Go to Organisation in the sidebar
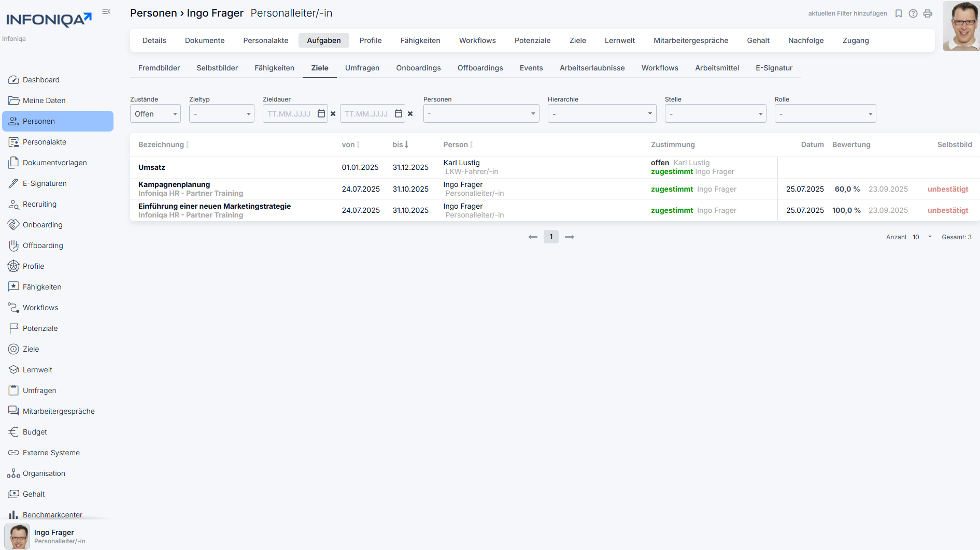 (44, 473)
